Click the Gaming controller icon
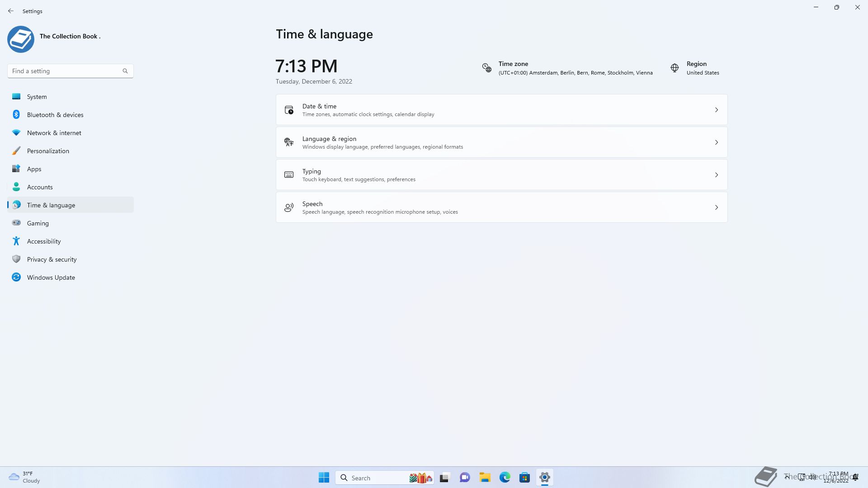Screen dimensions: 868x488 pos(16,223)
